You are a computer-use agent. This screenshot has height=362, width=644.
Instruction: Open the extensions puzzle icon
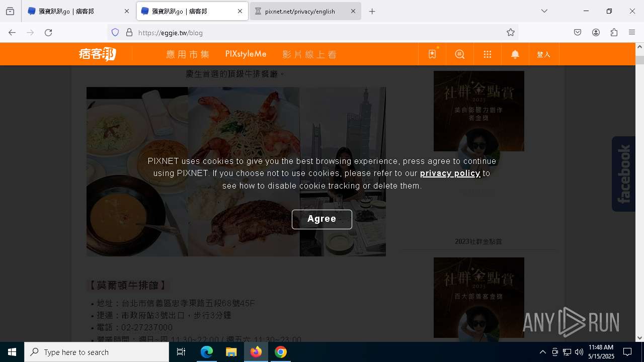(x=614, y=32)
